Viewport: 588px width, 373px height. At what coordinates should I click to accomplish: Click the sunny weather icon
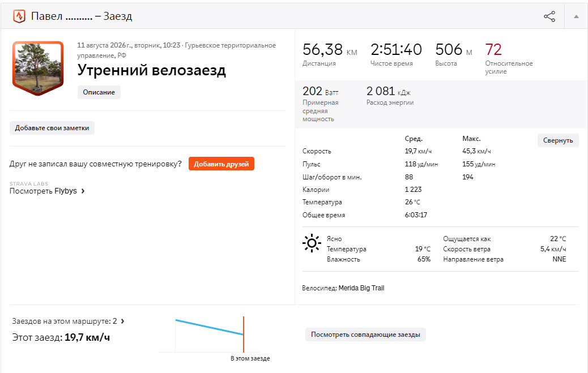point(312,244)
